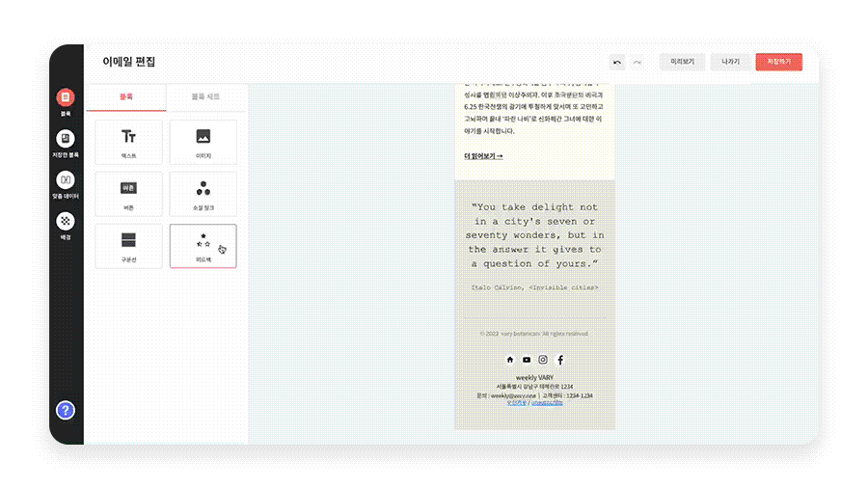This screenshot has width=868, height=488.
Task: Add a 텍스트 text block
Action: pos(128,142)
